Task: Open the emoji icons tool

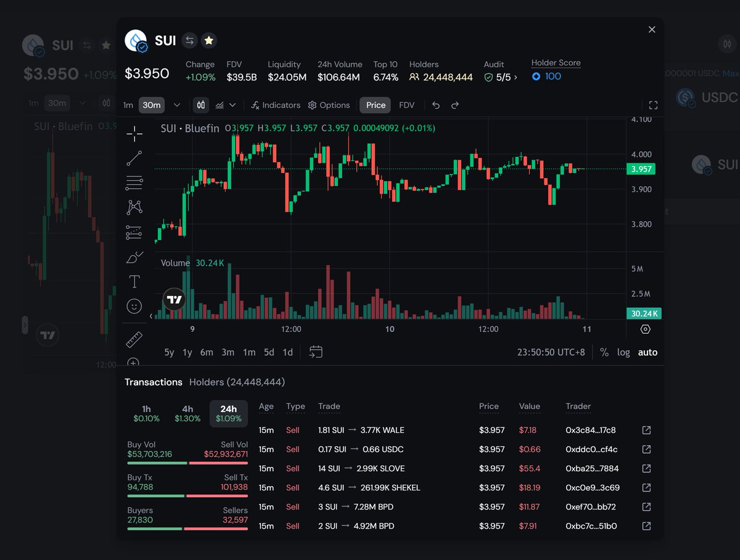Action: (134, 306)
